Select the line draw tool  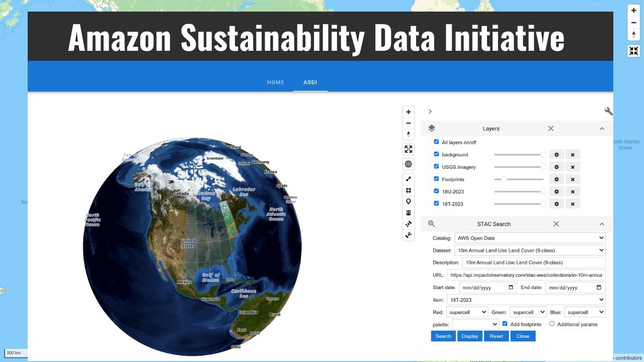pyautogui.click(x=409, y=178)
